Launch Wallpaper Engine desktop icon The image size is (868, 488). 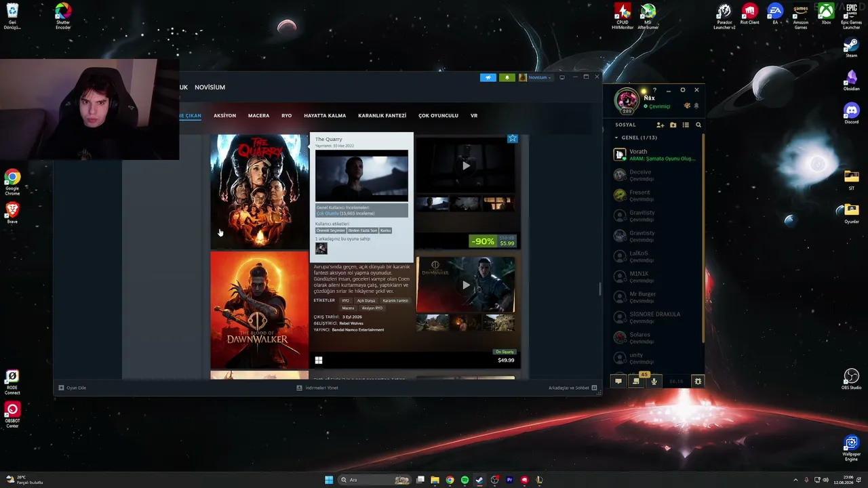[x=851, y=449]
